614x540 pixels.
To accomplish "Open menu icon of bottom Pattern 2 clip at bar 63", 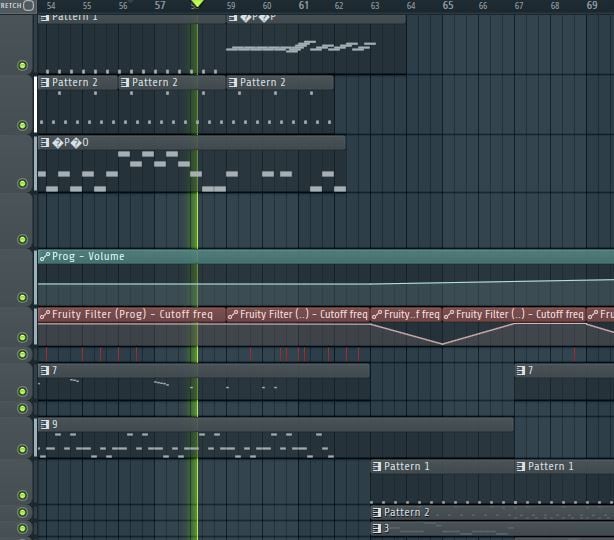I will click(x=377, y=512).
